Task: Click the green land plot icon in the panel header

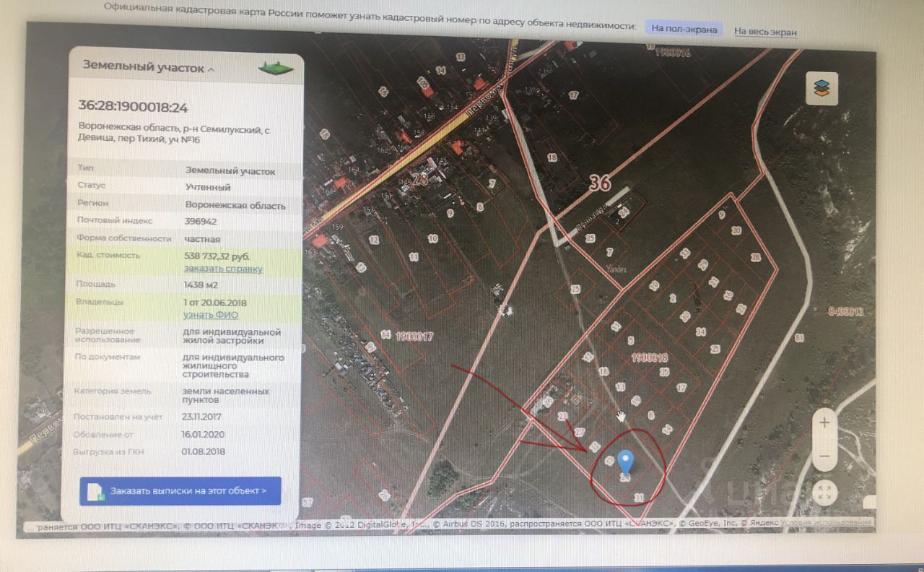Action: pyautogui.click(x=276, y=67)
